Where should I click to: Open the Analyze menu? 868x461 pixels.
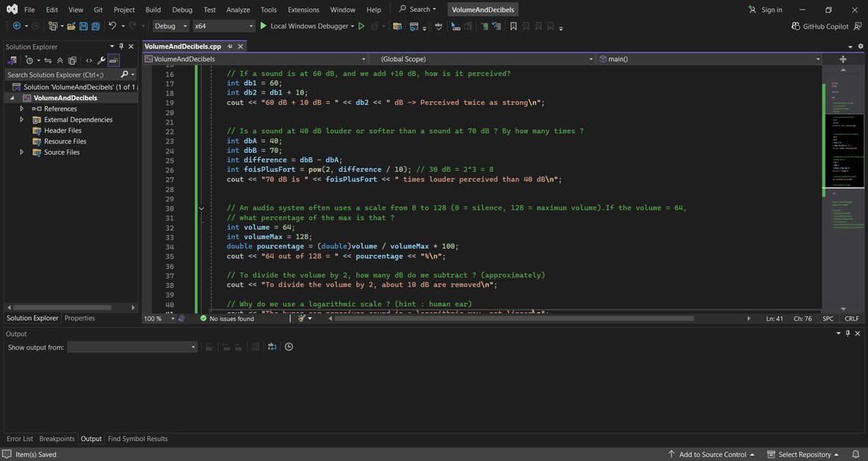pyautogui.click(x=238, y=10)
